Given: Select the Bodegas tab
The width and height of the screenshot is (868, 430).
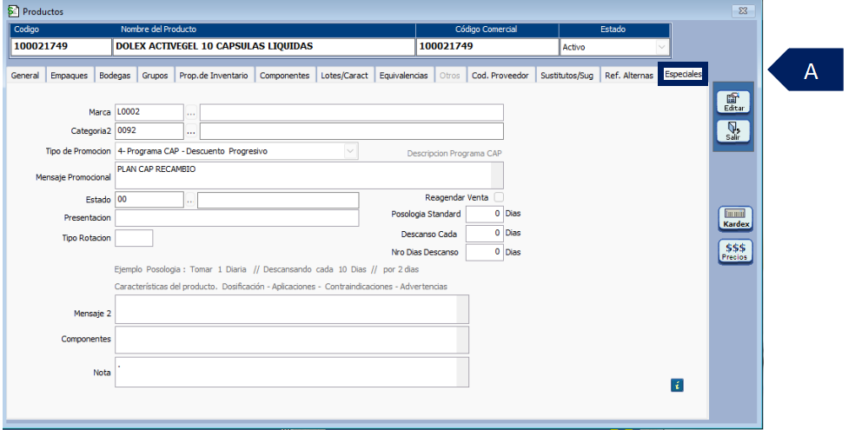Looking at the screenshot, I should [x=115, y=76].
